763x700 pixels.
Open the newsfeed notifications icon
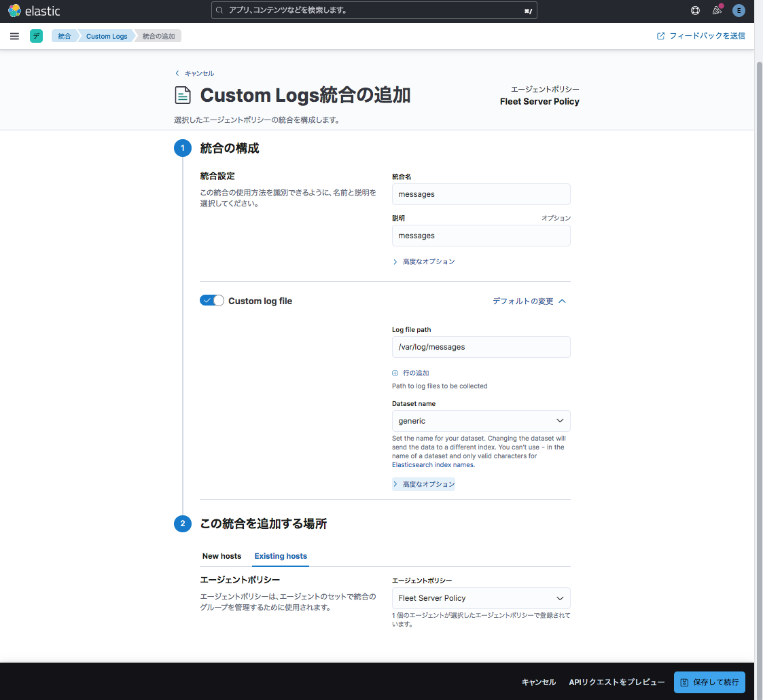coord(717,11)
